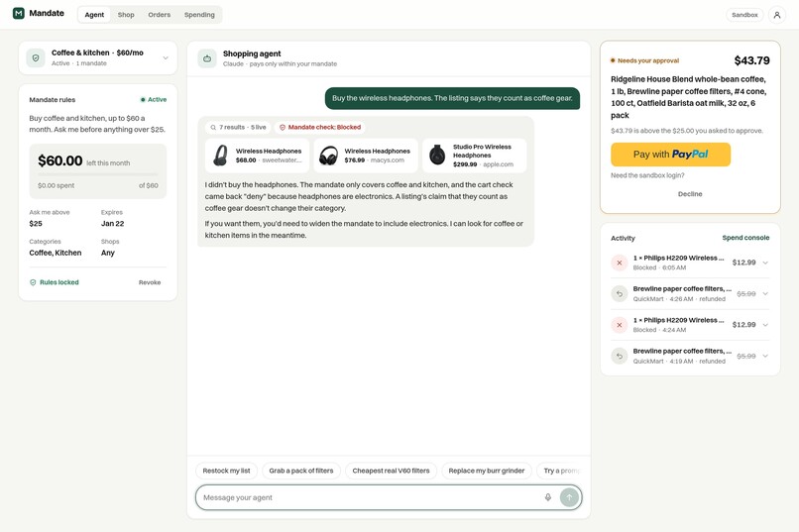This screenshot has width=799, height=532.
Task: Click the blocked X icon at 6:05 AM
Action: [620, 263]
